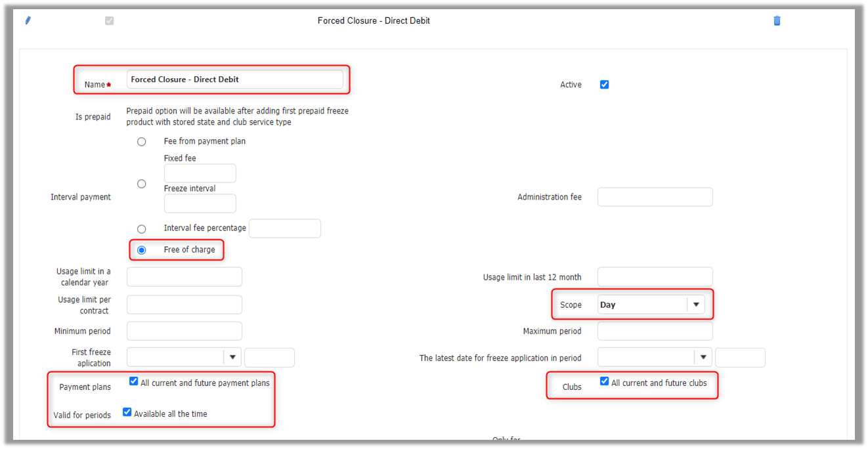Click the Minimum period input
The width and height of the screenshot is (868, 449).
tap(184, 331)
